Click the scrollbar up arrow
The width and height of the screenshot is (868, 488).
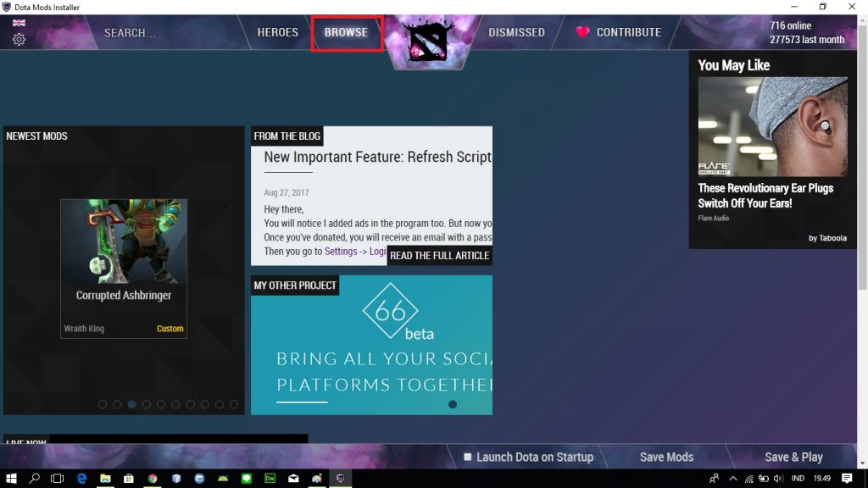pos(862,19)
